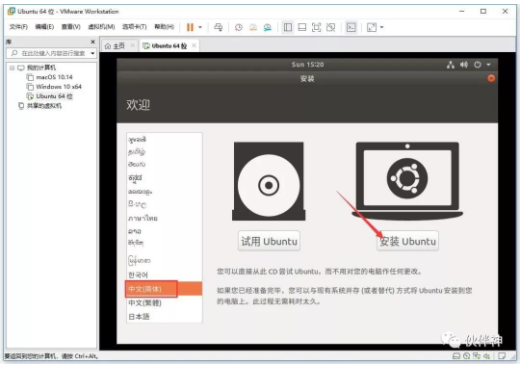This screenshot has height=365, width=520.
Task: Select 中文(简体) in the language list
Action: point(164,289)
